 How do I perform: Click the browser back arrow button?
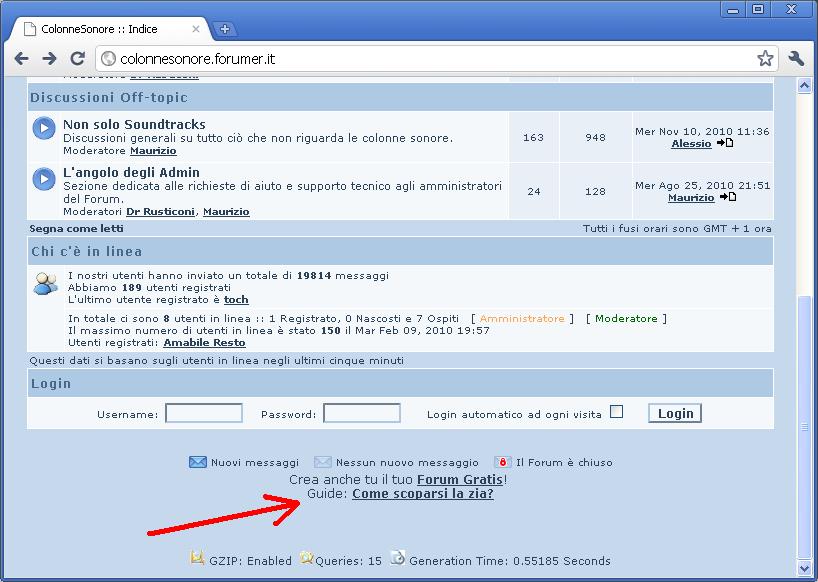[22, 59]
